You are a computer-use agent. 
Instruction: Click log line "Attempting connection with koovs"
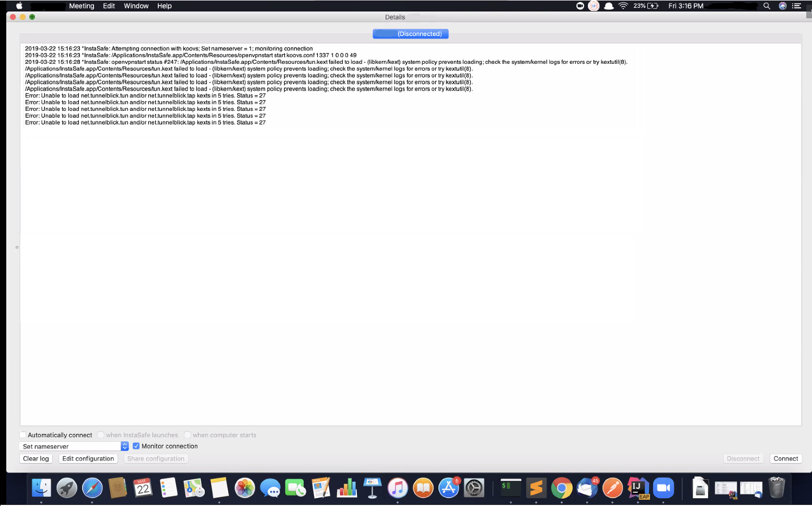pyautogui.click(x=169, y=49)
